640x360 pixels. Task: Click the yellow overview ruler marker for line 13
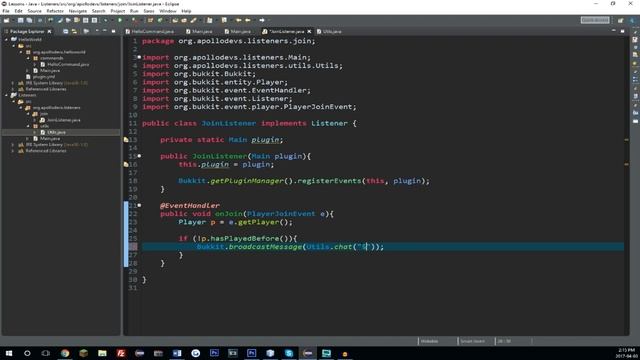626,140
